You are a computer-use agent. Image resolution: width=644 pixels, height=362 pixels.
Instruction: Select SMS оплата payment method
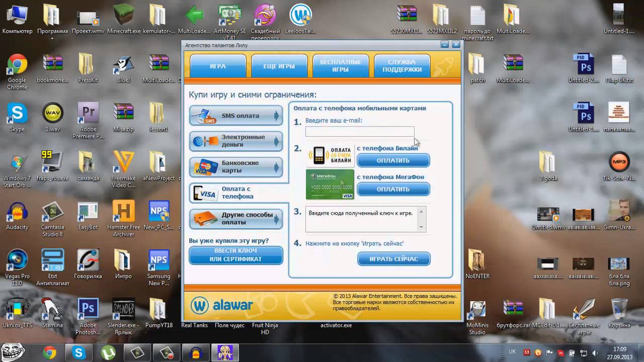pos(236,116)
